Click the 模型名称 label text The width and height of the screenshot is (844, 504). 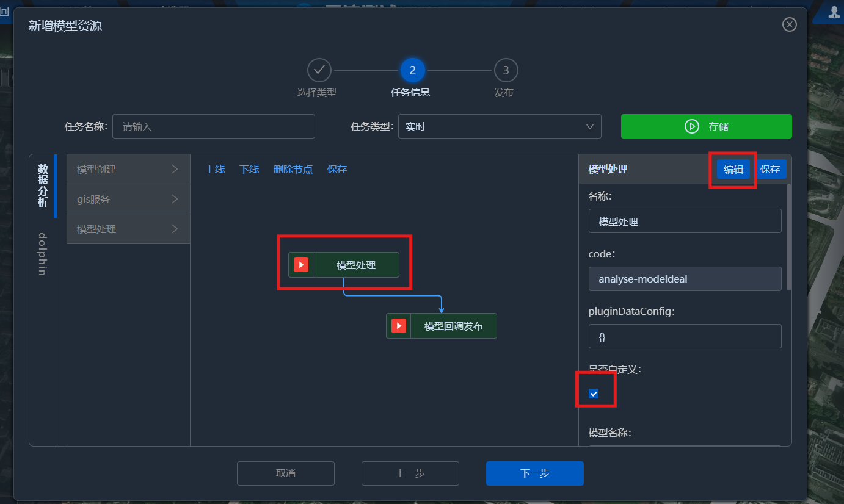click(609, 433)
